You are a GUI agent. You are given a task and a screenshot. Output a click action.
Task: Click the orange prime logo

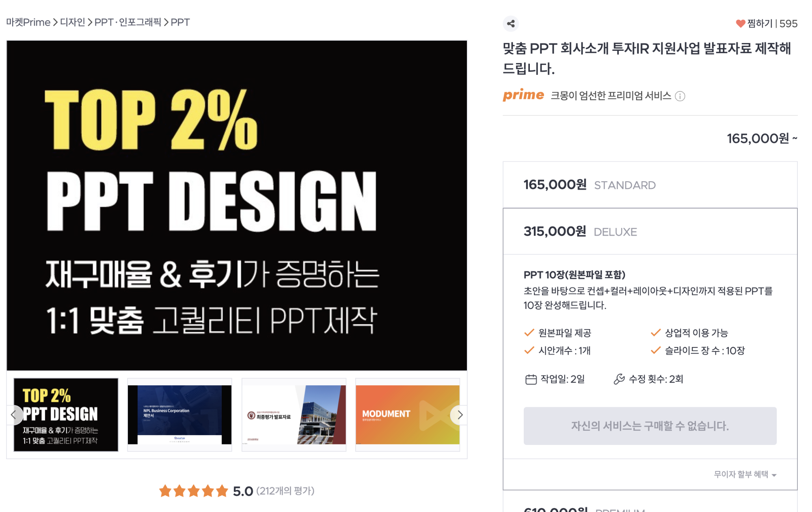[x=523, y=95]
